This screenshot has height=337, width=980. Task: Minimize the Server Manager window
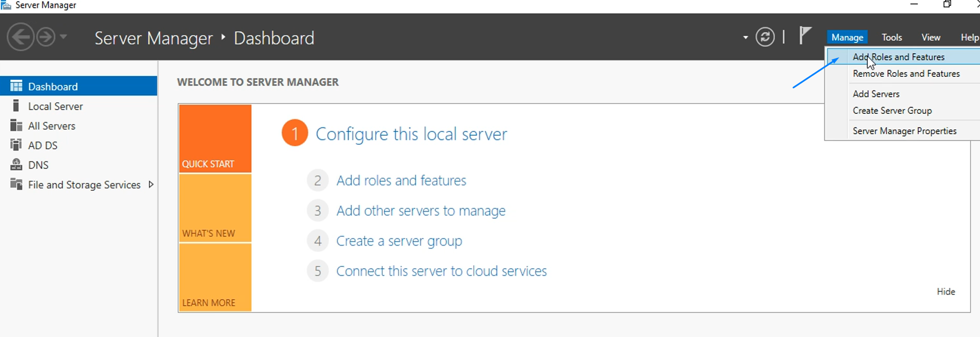pyautogui.click(x=914, y=5)
